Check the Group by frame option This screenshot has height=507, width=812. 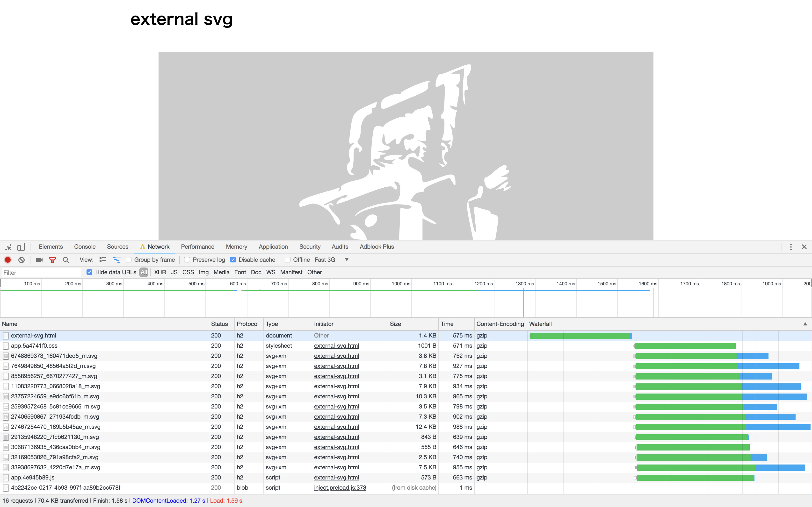pyautogui.click(x=129, y=260)
